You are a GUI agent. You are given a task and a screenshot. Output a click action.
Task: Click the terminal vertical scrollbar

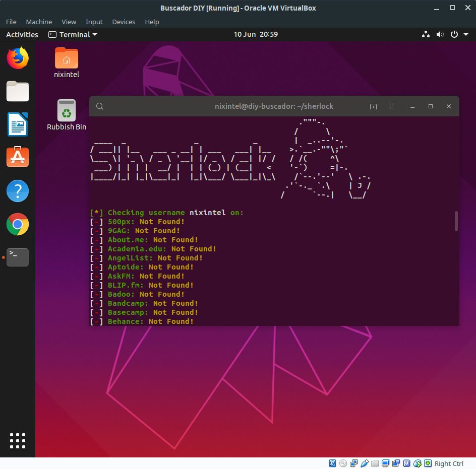pyautogui.click(x=456, y=221)
